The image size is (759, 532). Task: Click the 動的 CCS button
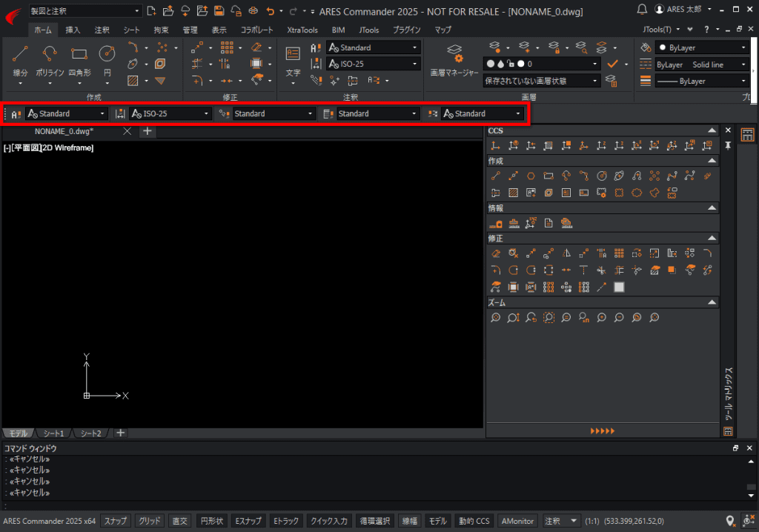(x=474, y=521)
